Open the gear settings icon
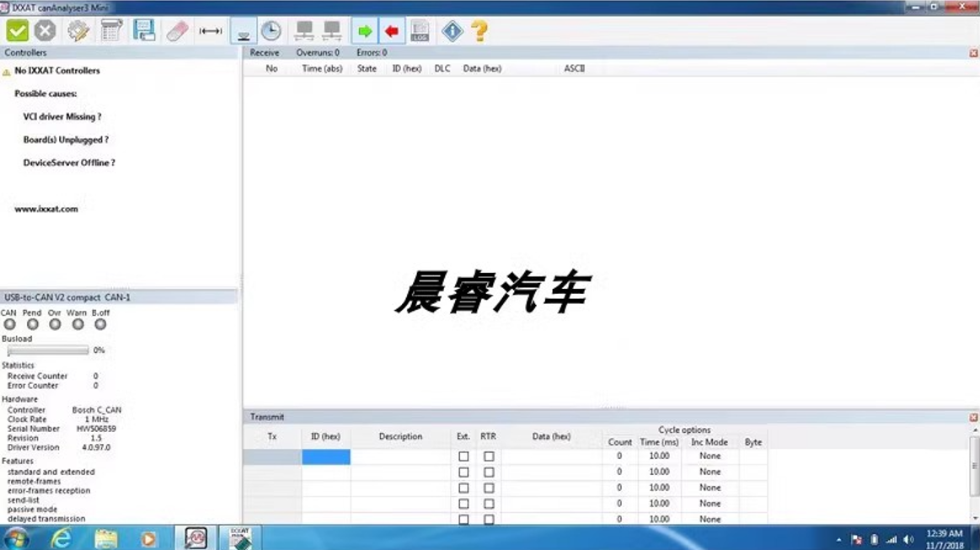Image resolution: width=980 pixels, height=550 pixels. point(78,30)
